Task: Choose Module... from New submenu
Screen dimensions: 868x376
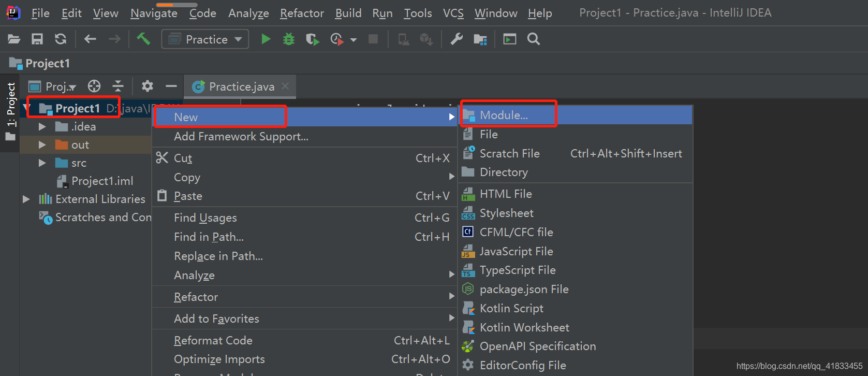Action: coord(575,115)
